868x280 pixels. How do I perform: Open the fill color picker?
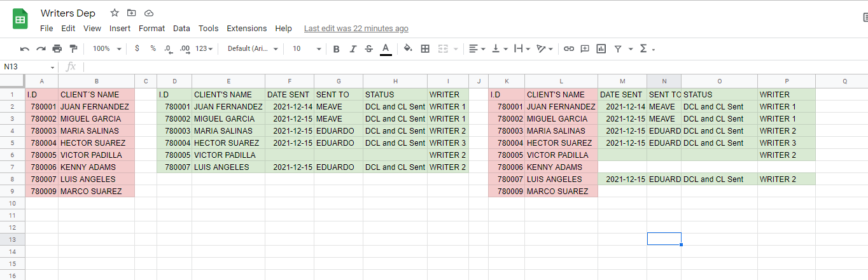(408, 48)
